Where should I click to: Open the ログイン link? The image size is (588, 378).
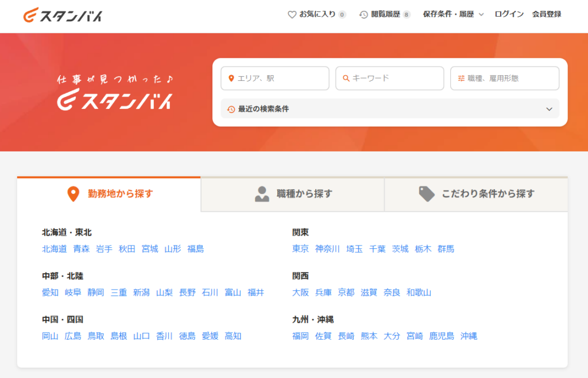[509, 14]
